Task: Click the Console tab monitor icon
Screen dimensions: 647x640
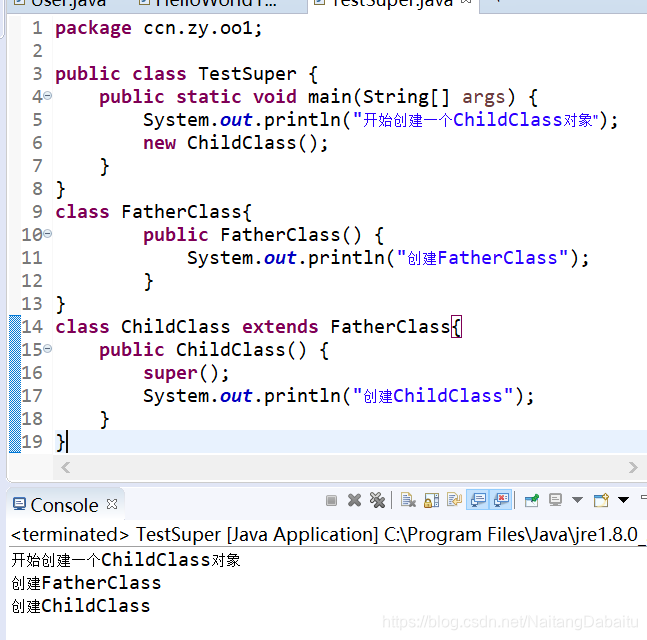Action: coord(19,504)
